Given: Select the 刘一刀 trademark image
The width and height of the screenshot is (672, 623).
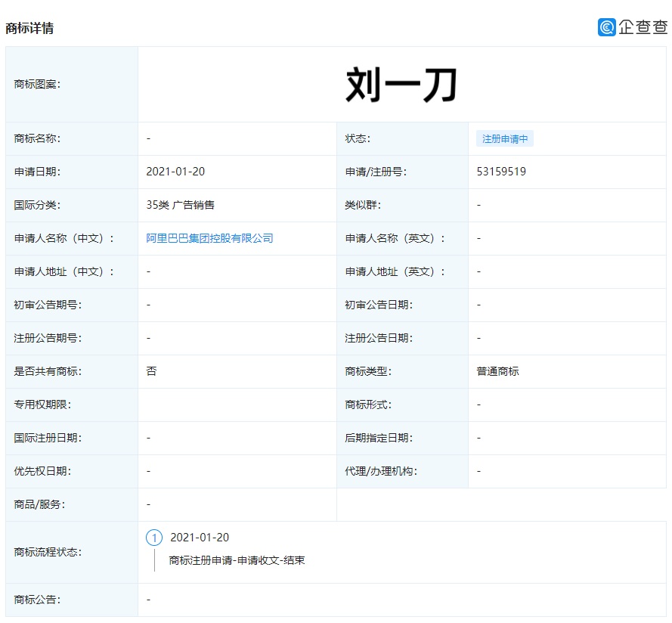Looking at the screenshot, I should coord(401,85).
